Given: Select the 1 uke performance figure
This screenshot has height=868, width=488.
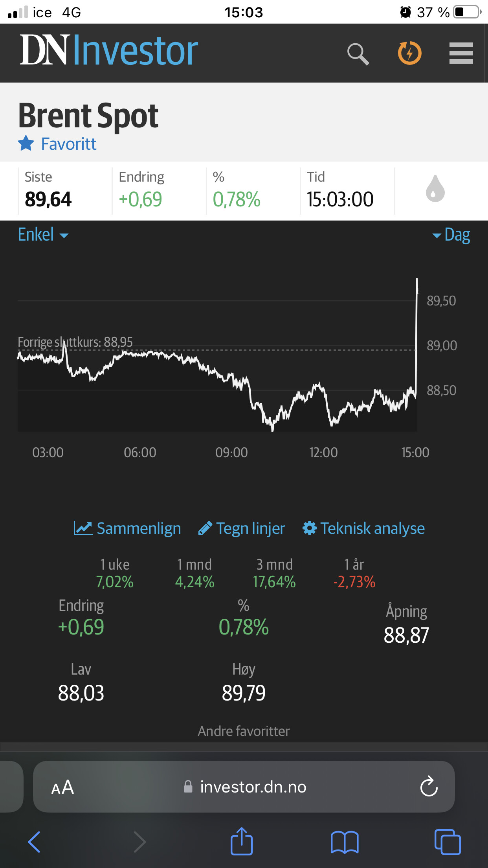Looking at the screenshot, I should (115, 582).
